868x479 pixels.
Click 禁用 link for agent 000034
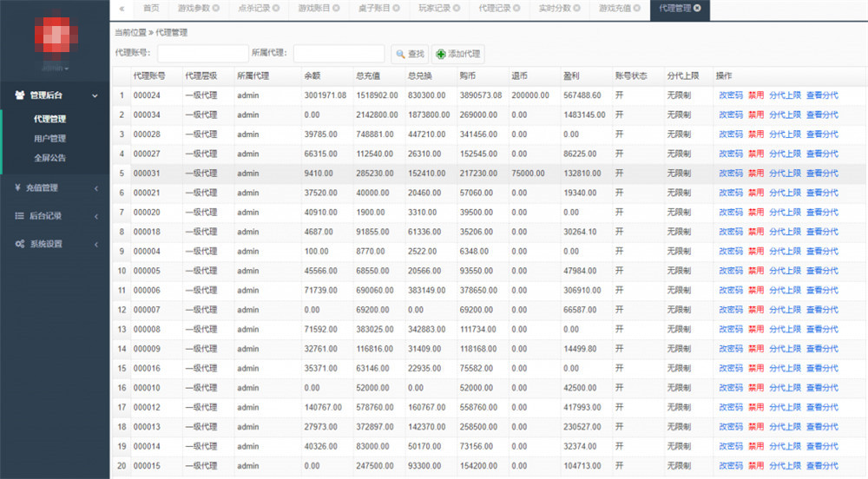(x=756, y=115)
